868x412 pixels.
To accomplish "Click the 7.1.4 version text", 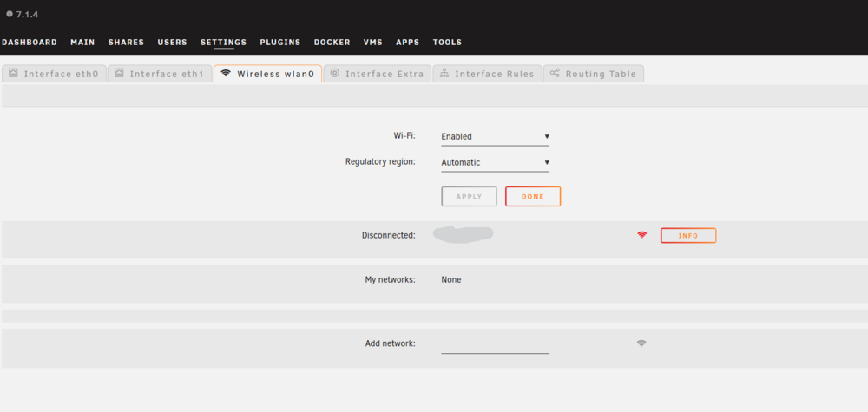I will click(27, 15).
